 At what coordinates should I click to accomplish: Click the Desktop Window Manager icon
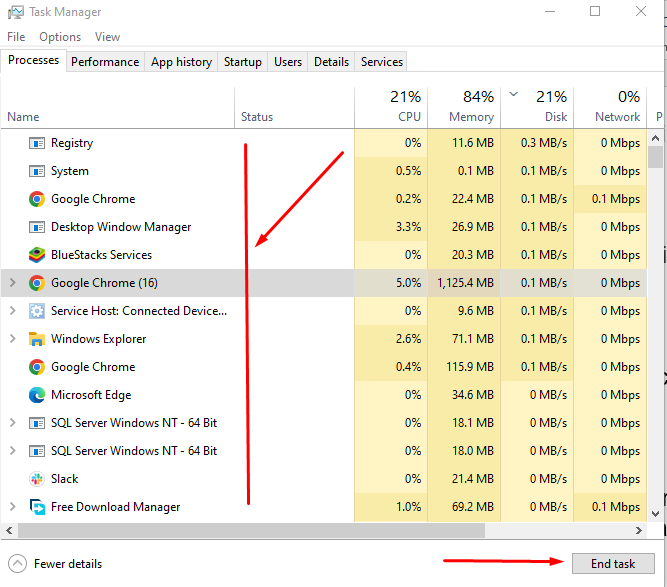coord(37,227)
